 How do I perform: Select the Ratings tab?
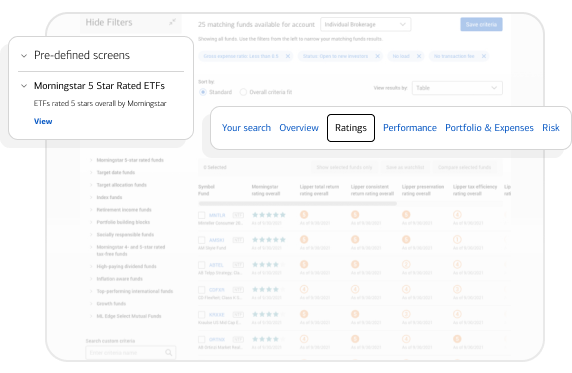coord(351,128)
